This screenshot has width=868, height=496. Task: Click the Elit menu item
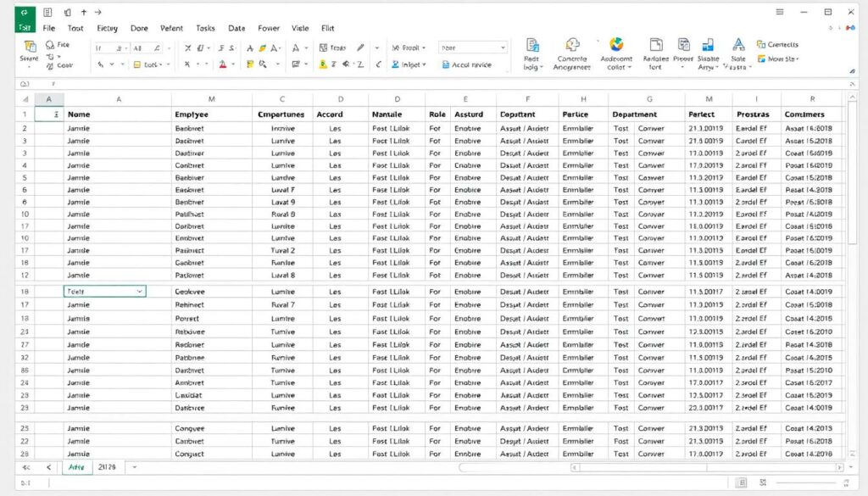click(328, 28)
